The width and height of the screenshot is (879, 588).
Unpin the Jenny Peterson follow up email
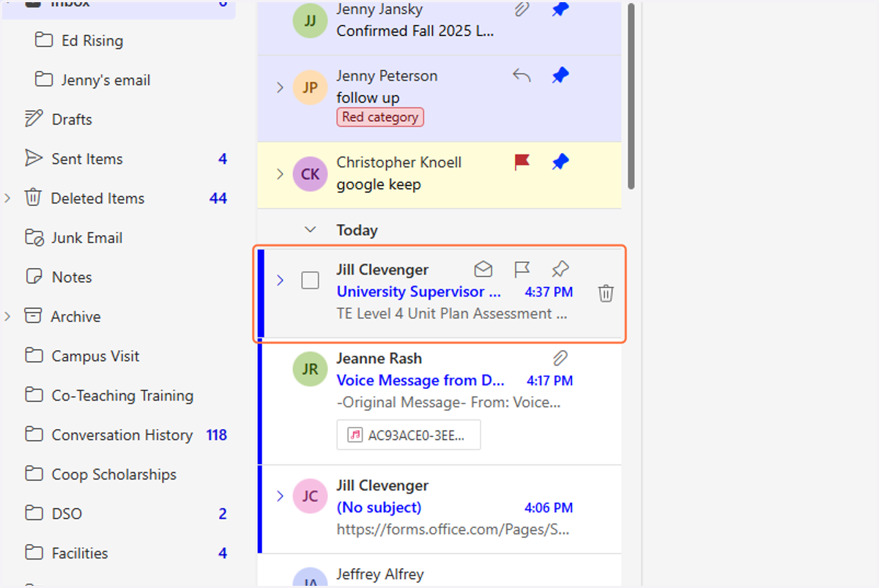[x=560, y=75]
